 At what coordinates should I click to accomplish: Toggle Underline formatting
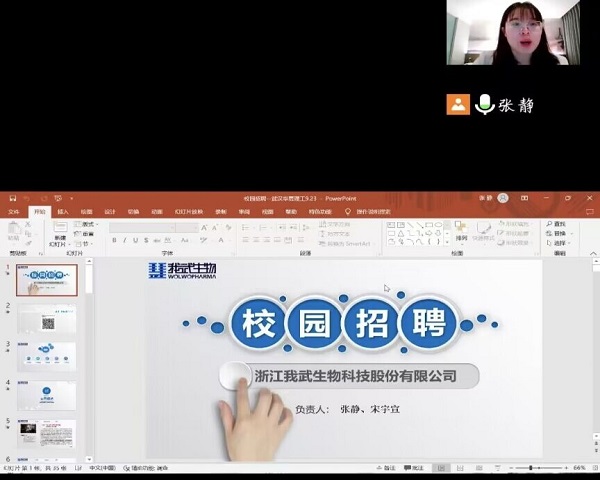click(135, 240)
